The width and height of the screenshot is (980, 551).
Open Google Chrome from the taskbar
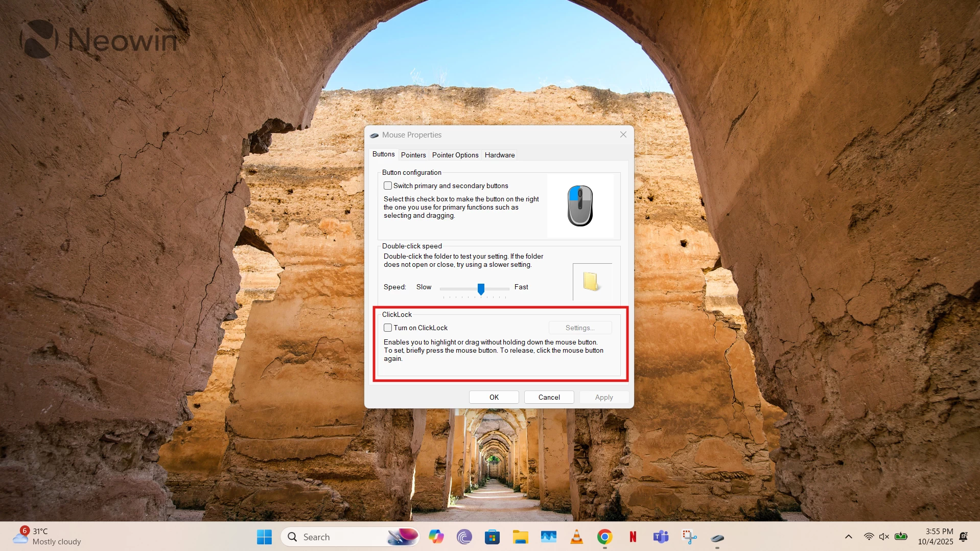(x=604, y=537)
